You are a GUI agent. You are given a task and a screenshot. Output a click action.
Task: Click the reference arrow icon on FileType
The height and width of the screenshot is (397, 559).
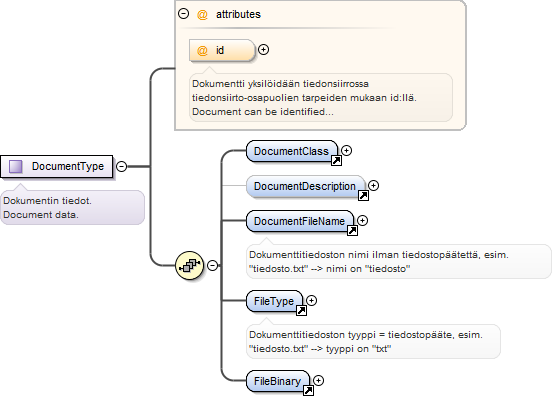click(301, 310)
